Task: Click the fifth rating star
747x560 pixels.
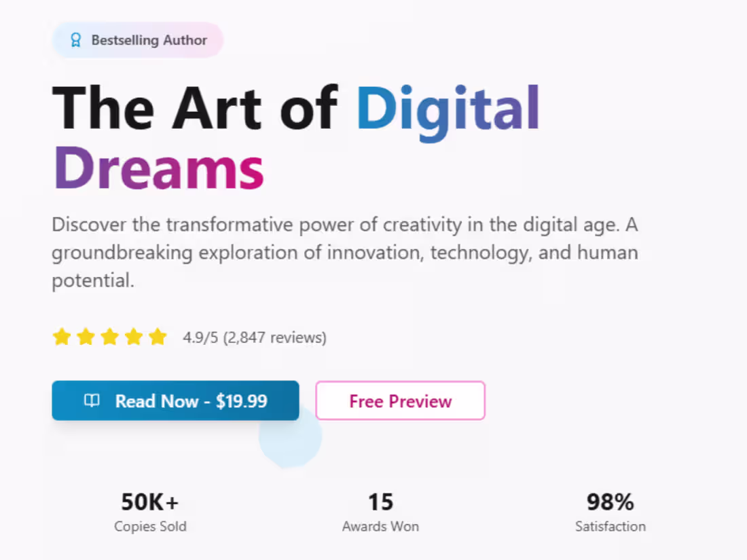Action: [157, 336]
